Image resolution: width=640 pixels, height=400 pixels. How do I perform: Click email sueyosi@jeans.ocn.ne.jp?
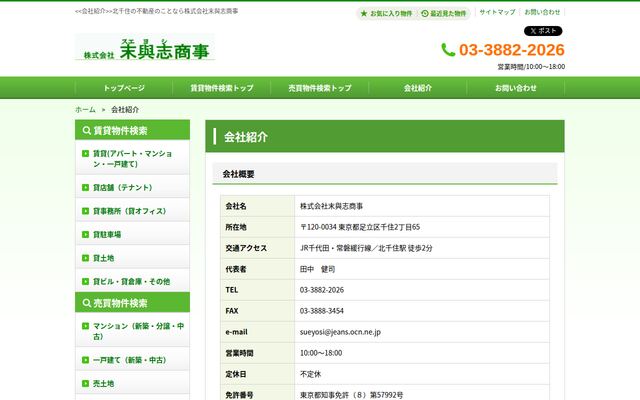coord(340,332)
